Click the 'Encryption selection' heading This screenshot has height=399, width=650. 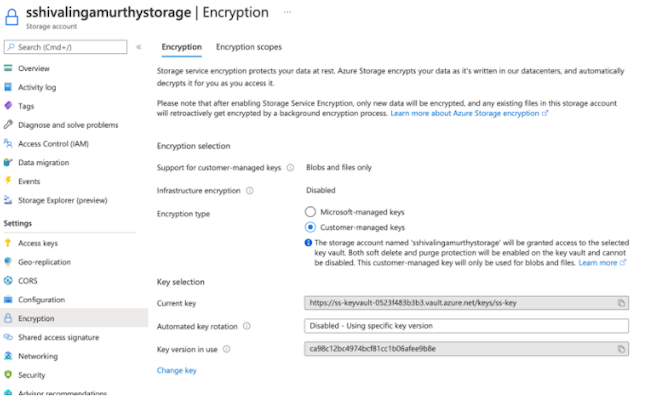(194, 146)
